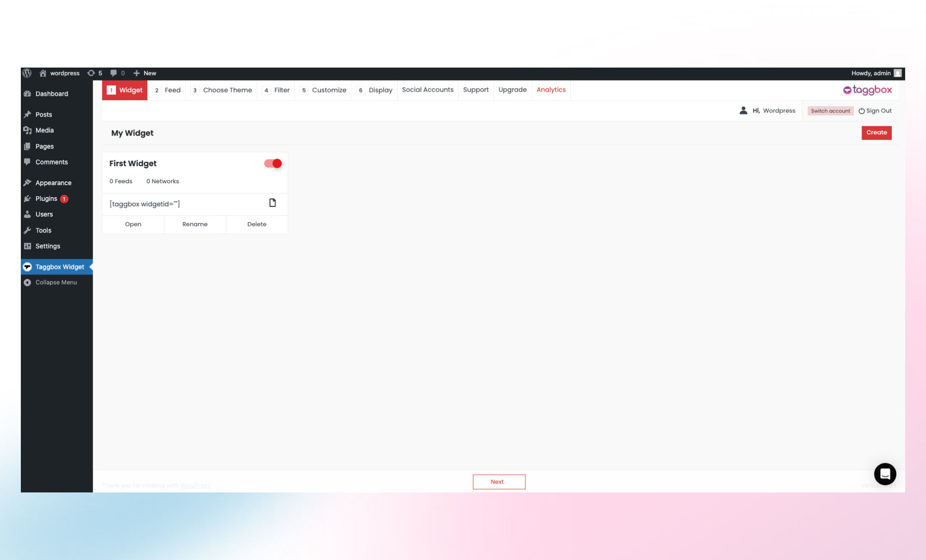Open the chat support bubble
The image size is (926, 560).
pos(885,474)
